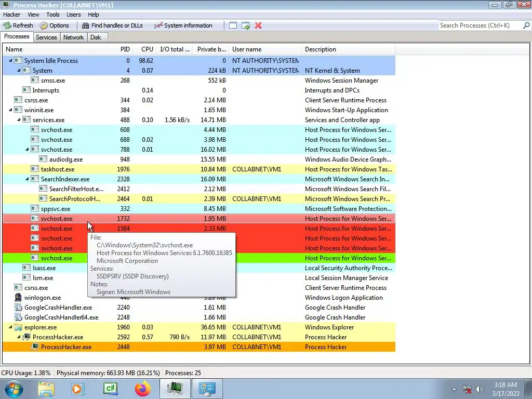Screen dimensions: 532x399
Task: Click the Refresh toolbar button
Action: pos(18,25)
